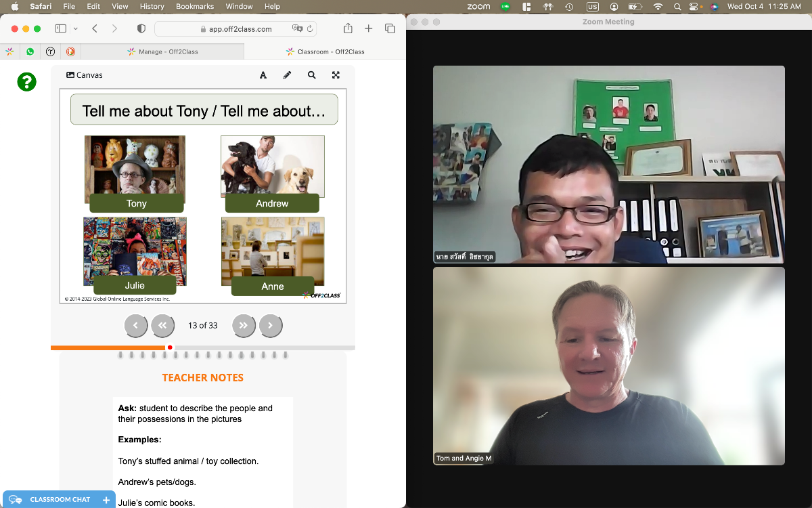812x508 pixels.
Task: Open Window menu
Action: 240,6
